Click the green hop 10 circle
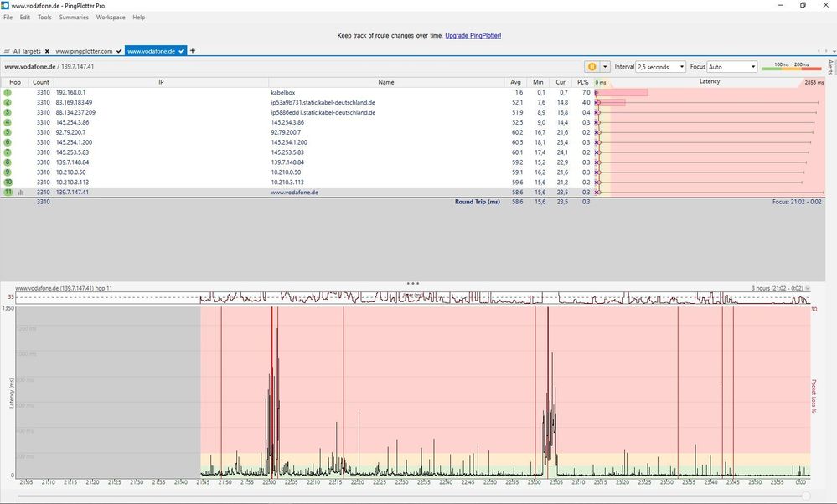The width and height of the screenshot is (837, 504). (x=8, y=182)
